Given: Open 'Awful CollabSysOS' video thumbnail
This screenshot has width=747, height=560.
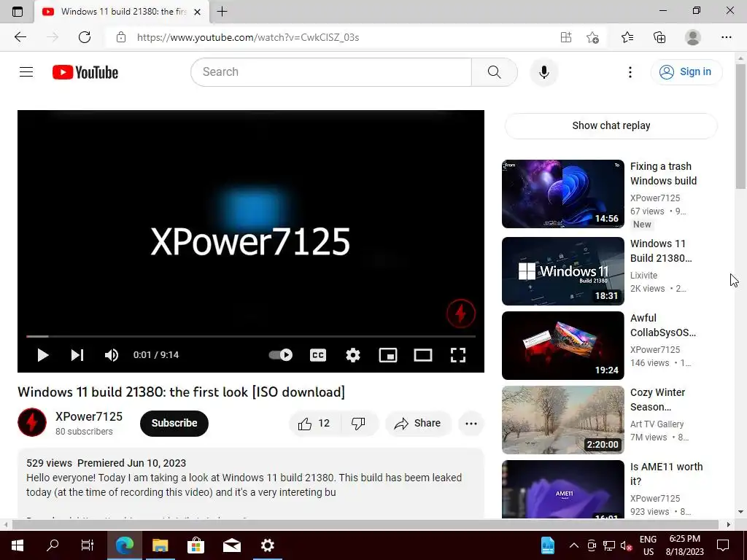Looking at the screenshot, I should 562,345.
